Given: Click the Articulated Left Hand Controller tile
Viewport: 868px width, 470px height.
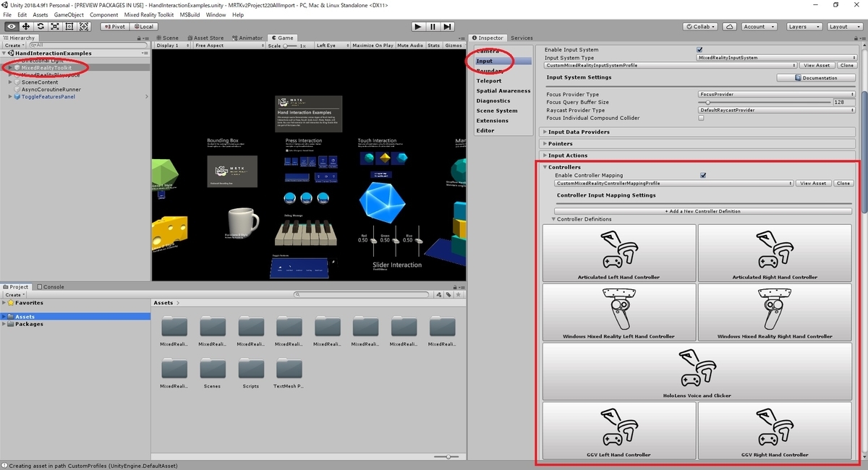Looking at the screenshot, I should (619, 253).
